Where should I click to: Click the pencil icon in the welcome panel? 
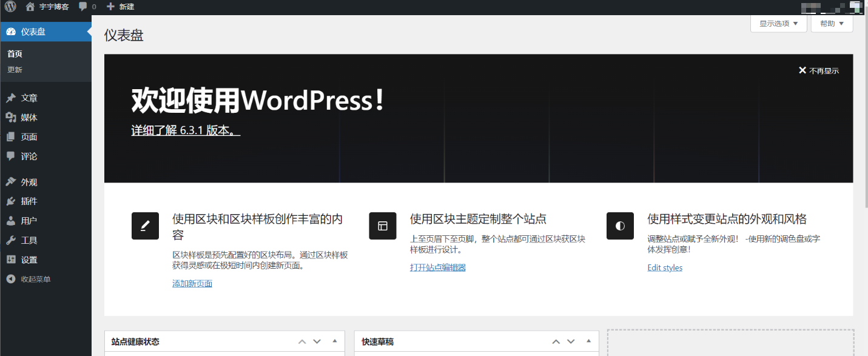(145, 226)
